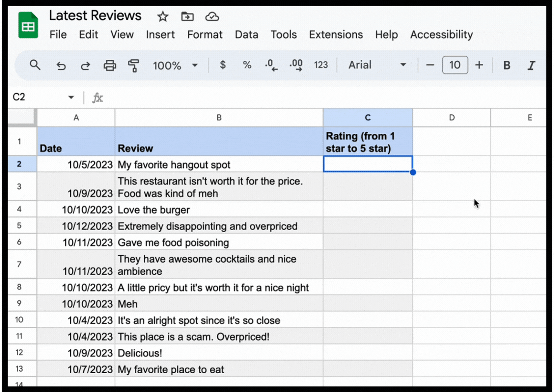The height and width of the screenshot is (392, 554).
Task: Select the date cell '10/5/2023'
Action: point(76,164)
